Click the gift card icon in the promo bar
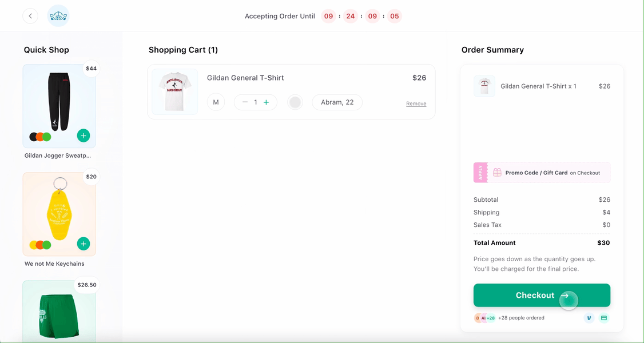The width and height of the screenshot is (644, 343). (x=497, y=172)
